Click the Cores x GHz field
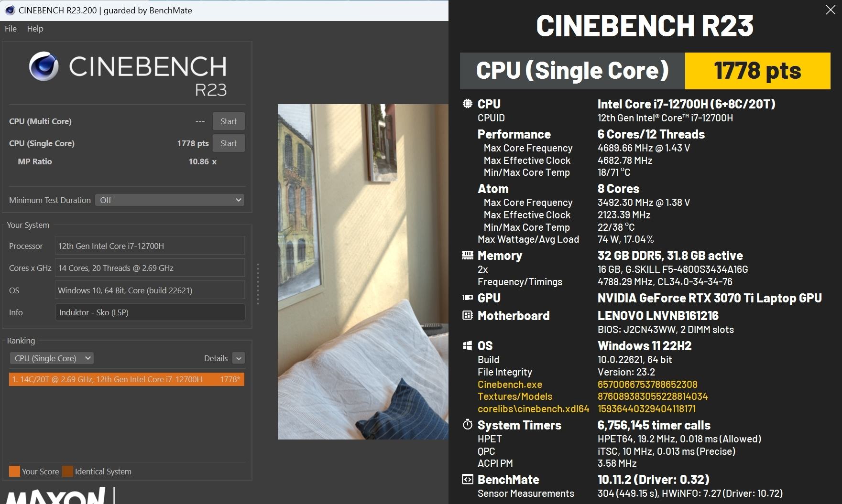 pos(150,268)
